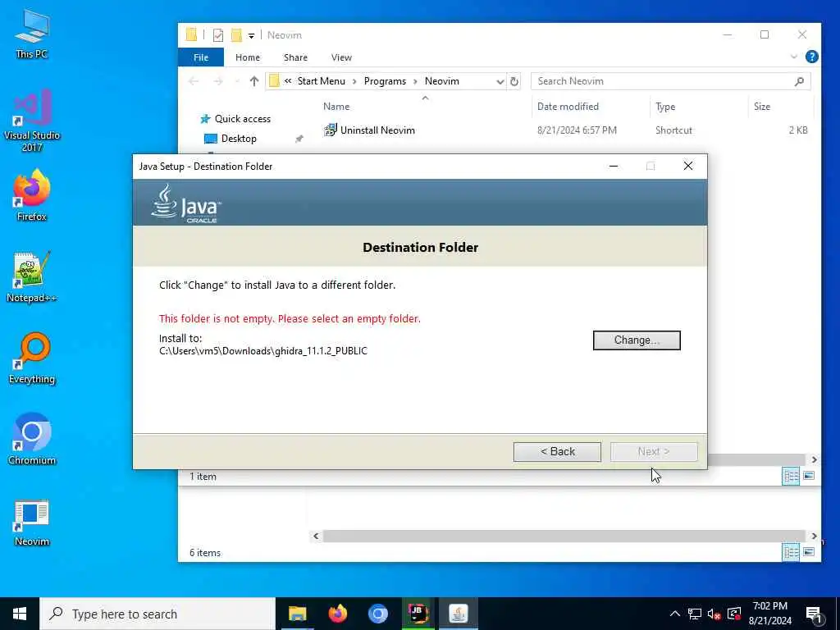Close the Java Setup dialog

[688, 166]
